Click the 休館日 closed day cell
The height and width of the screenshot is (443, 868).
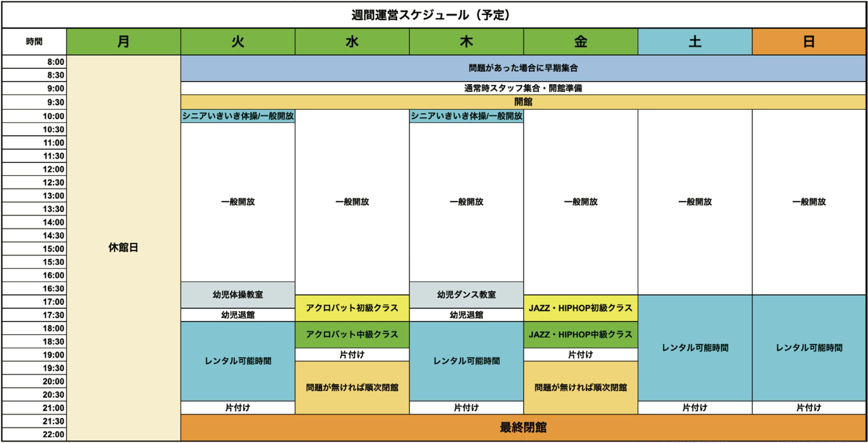(x=123, y=248)
